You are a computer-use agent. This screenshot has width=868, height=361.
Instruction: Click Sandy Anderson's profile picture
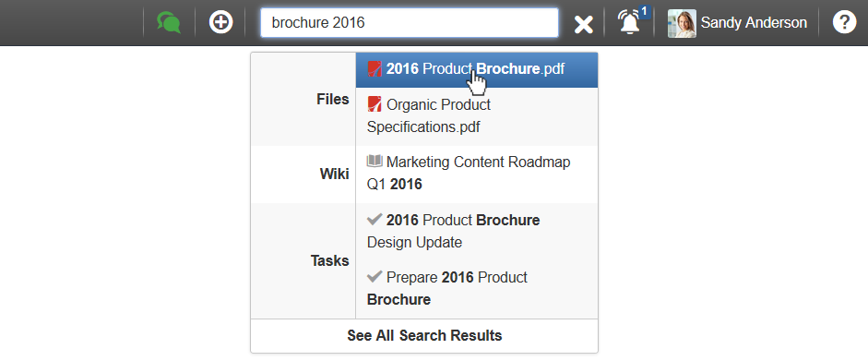click(682, 23)
